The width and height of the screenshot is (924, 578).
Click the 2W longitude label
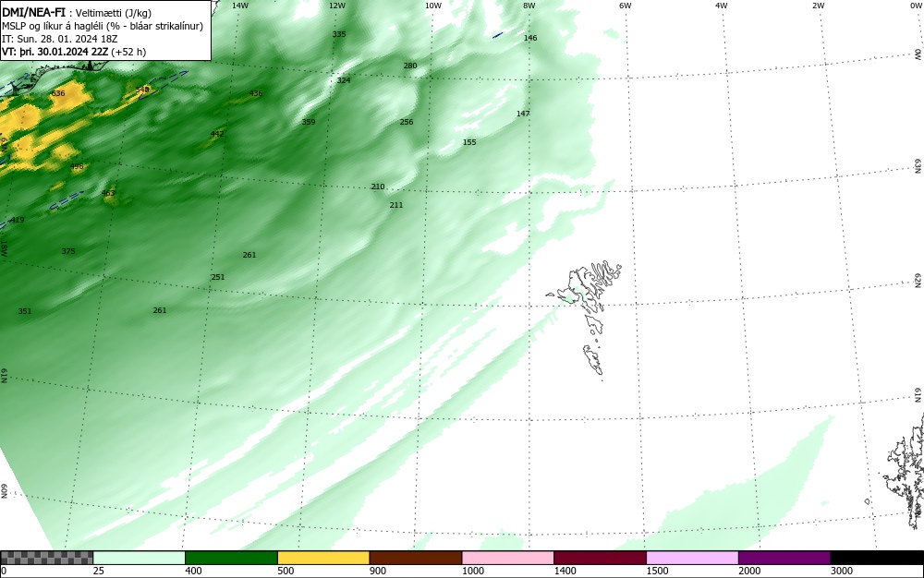tap(818, 6)
